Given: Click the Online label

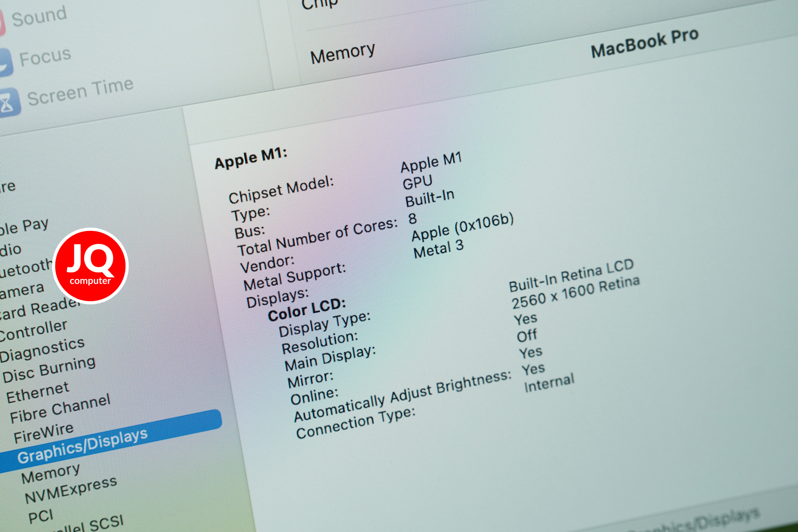Looking at the screenshot, I should tap(314, 396).
